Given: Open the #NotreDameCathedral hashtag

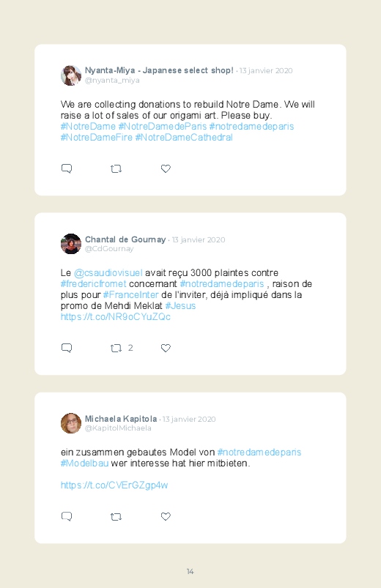Looking at the screenshot, I should (x=184, y=138).
